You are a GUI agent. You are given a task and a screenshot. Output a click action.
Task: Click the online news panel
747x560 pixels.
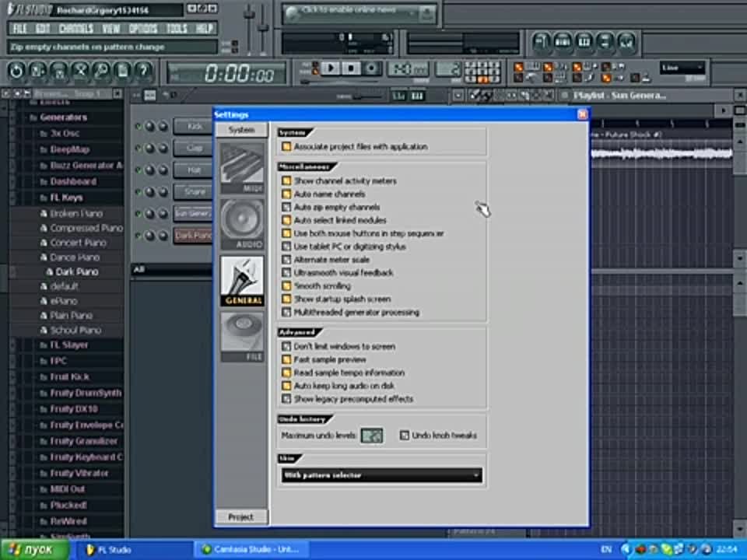point(359,13)
